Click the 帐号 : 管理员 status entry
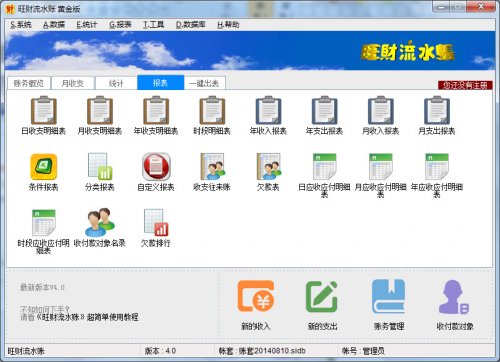Image resolution: width=500 pixels, height=362 pixels. (363, 351)
